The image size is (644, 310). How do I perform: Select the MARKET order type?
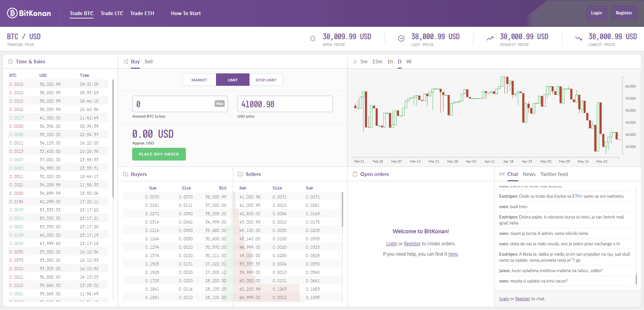coord(199,80)
